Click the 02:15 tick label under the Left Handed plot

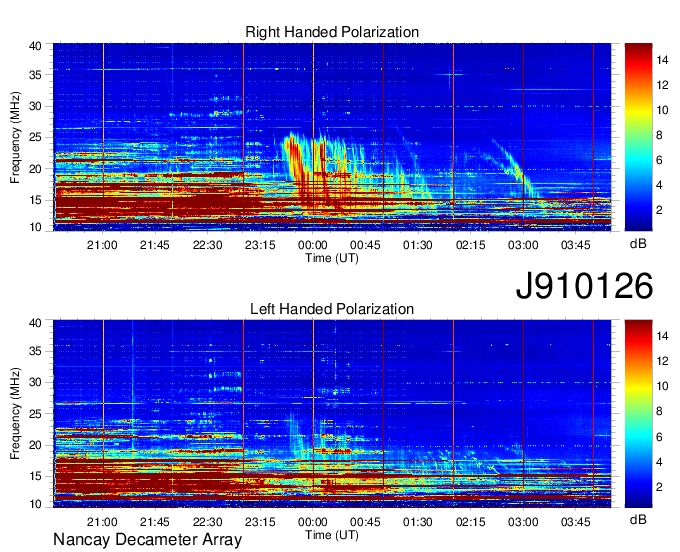point(471,522)
